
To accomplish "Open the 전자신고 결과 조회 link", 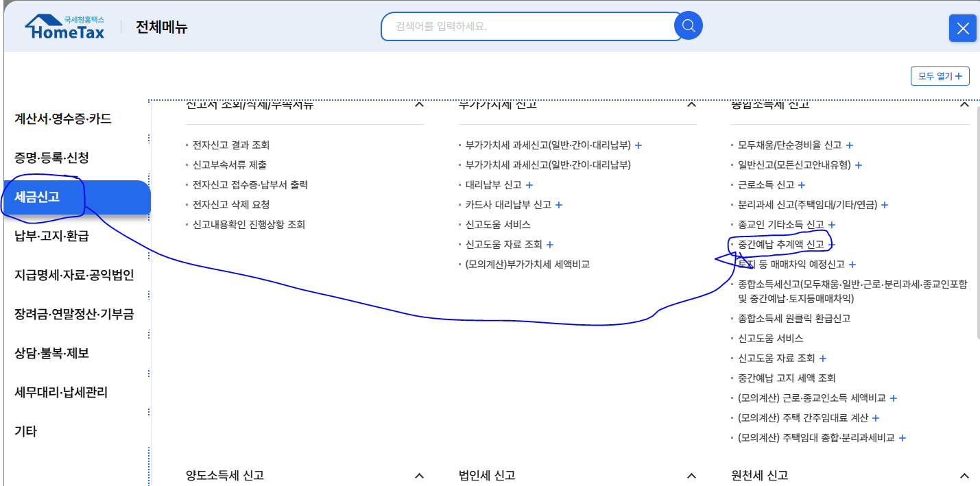I will [x=230, y=145].
